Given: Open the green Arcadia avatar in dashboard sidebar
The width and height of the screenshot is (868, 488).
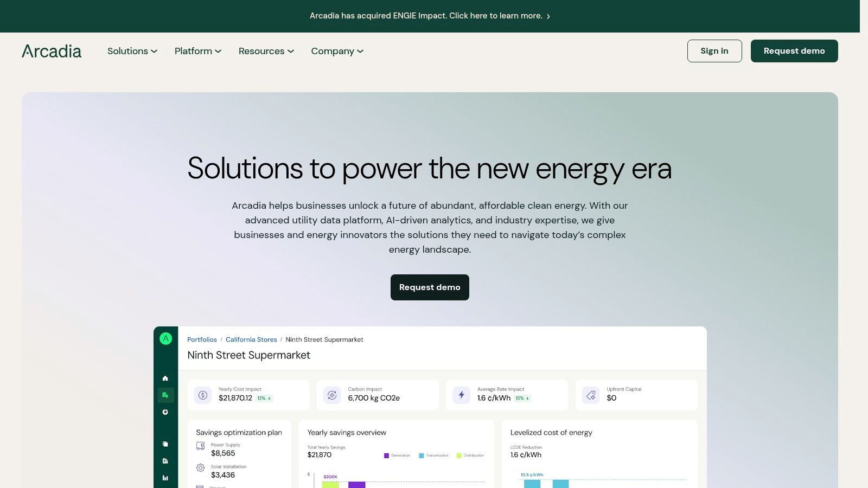Looking at the screenshot, I should [x=165, y=339].
